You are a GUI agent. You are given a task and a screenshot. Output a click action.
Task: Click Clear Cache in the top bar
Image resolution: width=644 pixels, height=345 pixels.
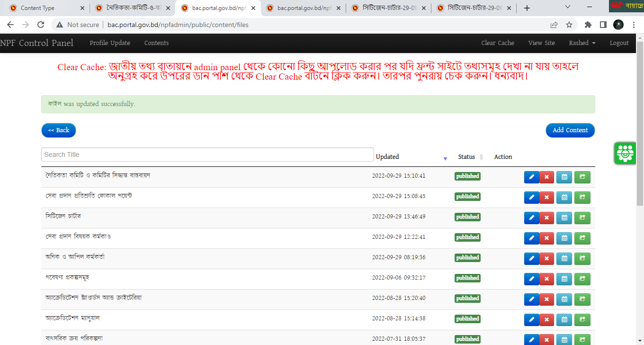(x=497, y=43)
